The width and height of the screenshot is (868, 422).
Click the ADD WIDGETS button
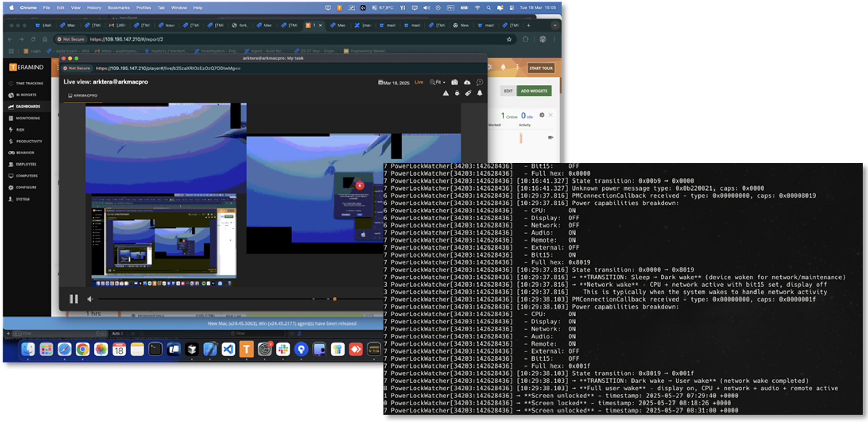[534, 91]
